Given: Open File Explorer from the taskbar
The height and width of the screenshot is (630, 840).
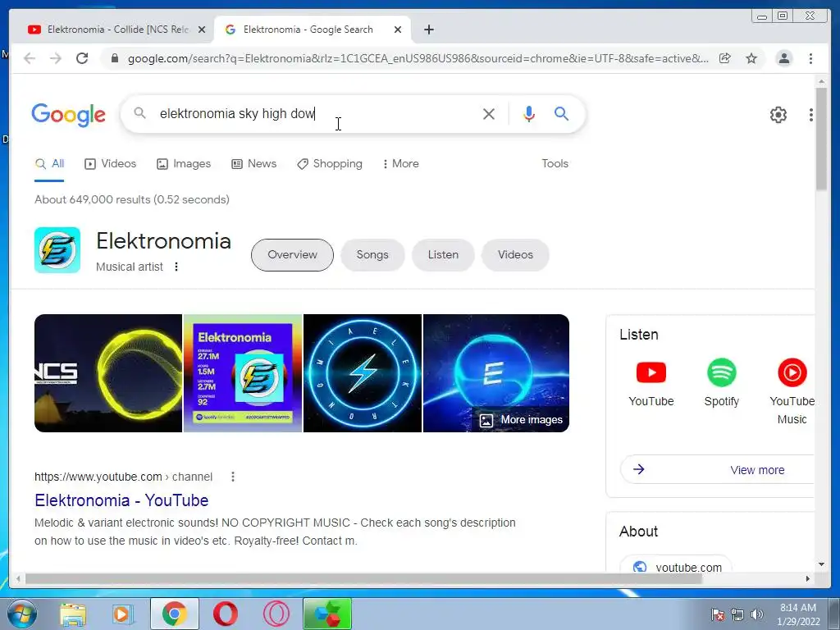Looking at the screenshot, I should coord(73,614).
